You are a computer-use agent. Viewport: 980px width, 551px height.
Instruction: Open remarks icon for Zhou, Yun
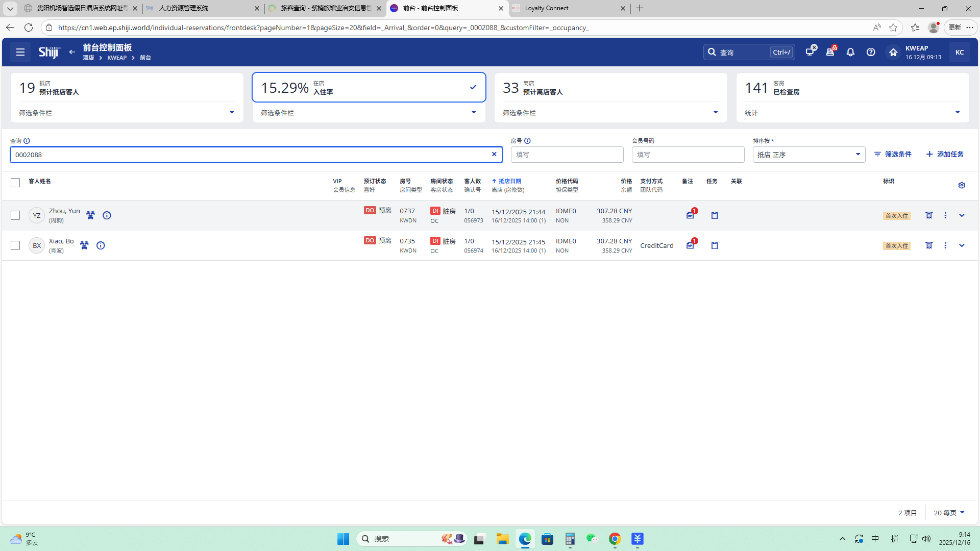(x=690, y=215)
